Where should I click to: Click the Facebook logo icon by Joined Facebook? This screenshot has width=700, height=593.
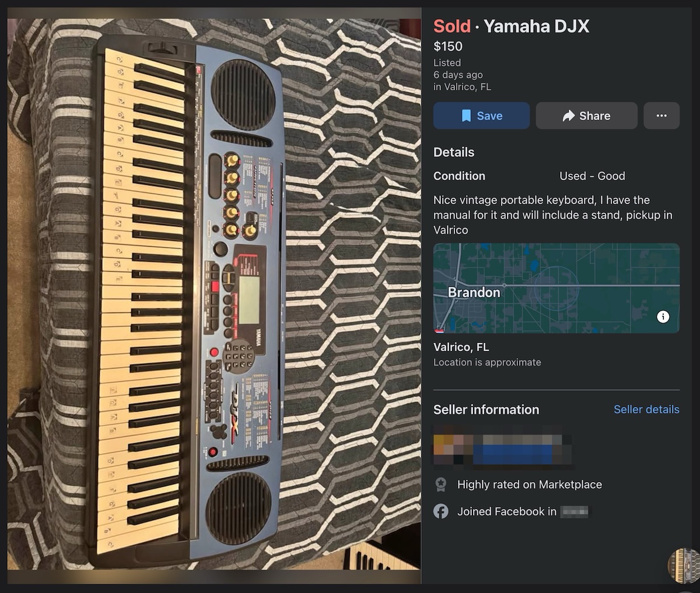coord(441,511)
